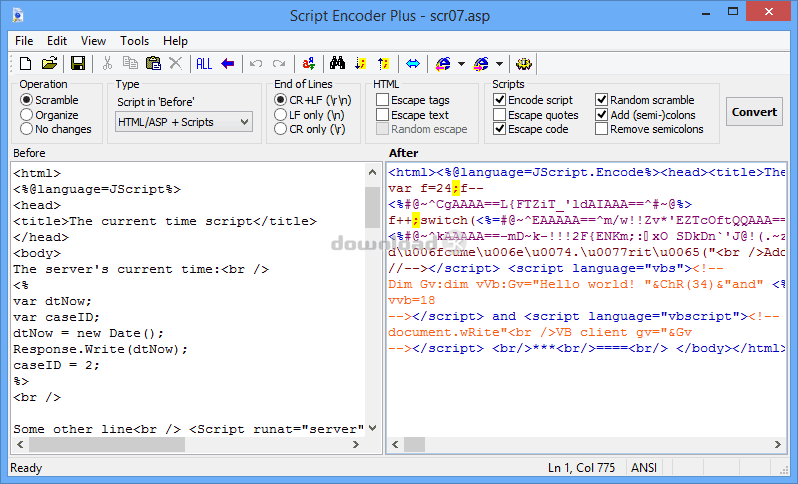The image size is (798, 484).
Task: Preview 'After' in browser, second IE icon
Action: click(481, 64)
